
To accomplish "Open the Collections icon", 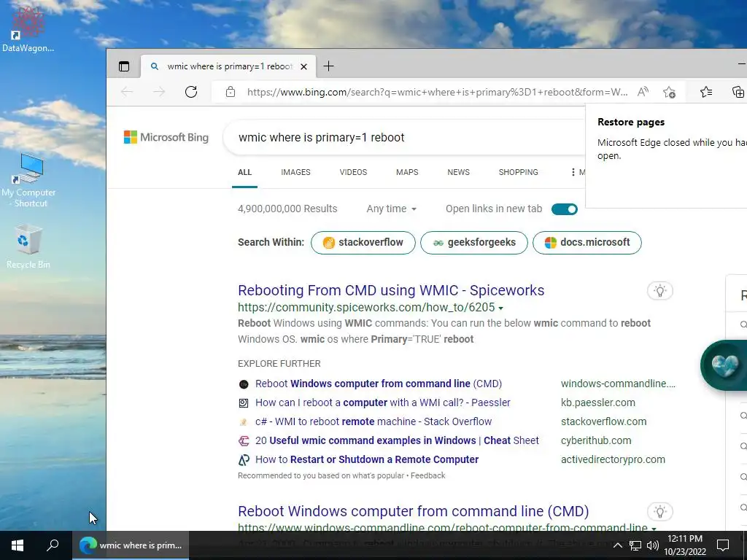I will pyautogui.click(x=738, y=92).
